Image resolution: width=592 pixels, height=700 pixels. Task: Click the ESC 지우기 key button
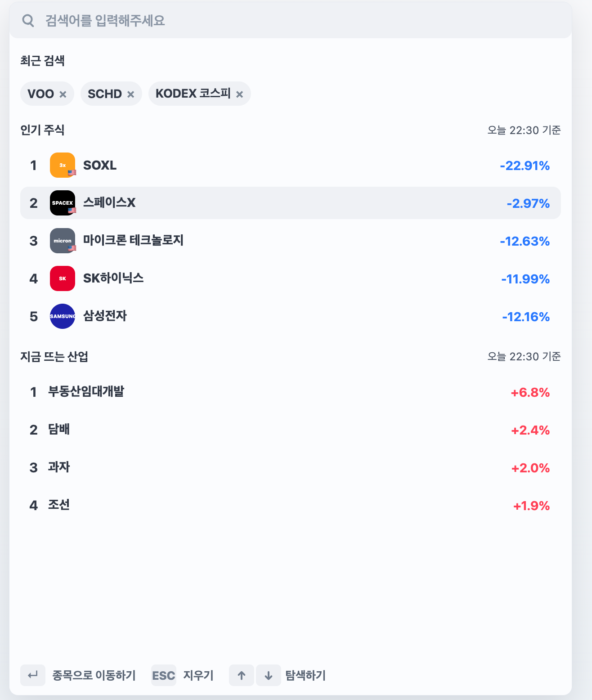point(164,675)
